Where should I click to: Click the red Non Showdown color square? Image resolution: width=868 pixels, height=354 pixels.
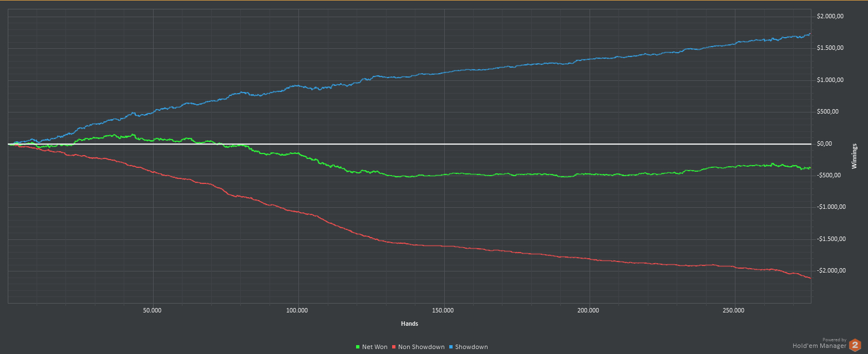[x=394, y=347]
